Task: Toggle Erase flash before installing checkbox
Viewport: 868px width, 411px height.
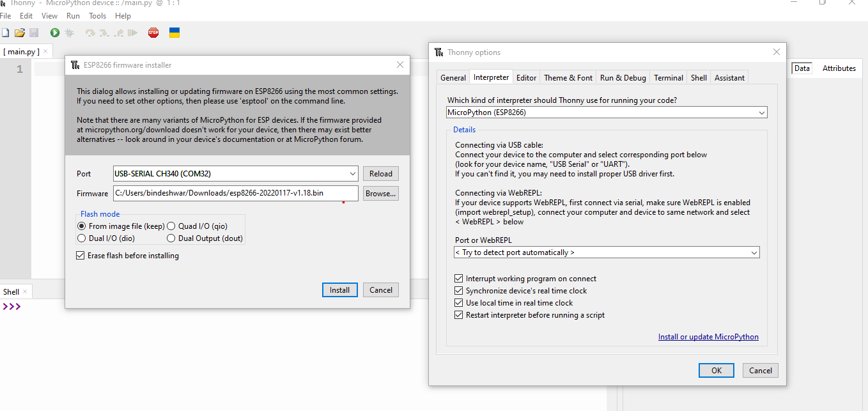Action: pyautogui.click(x=80, y=256)
